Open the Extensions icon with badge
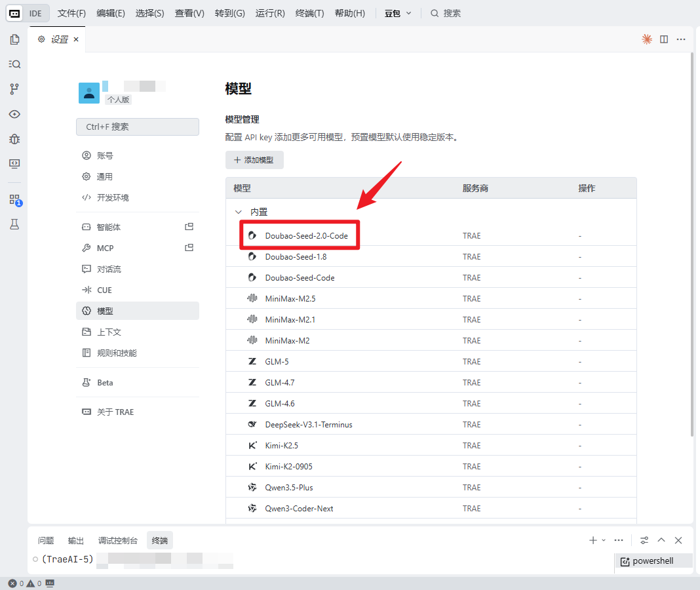 pyautogui.click(x=14, y=200)
